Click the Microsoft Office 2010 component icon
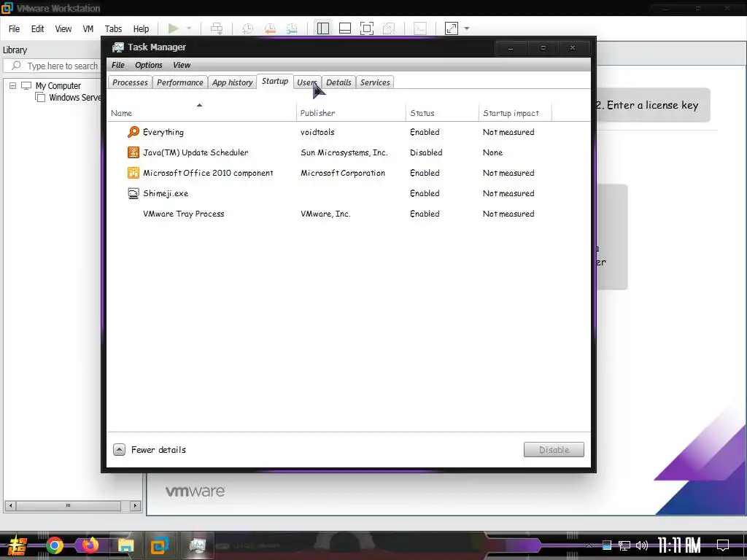Viewport: 747px width, 560px height. click(133, 173)
